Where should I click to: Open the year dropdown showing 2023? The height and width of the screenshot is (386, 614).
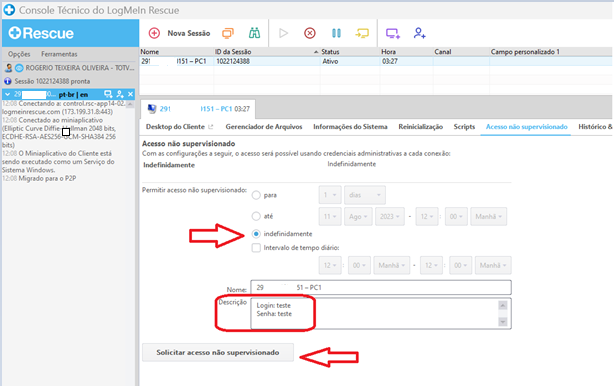tap(390, 216)
